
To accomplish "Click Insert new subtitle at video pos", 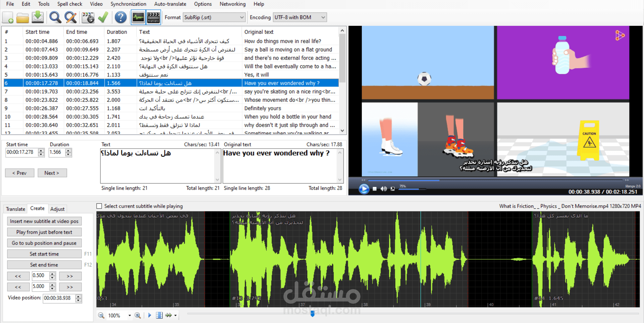I will [x=44, y=221].
